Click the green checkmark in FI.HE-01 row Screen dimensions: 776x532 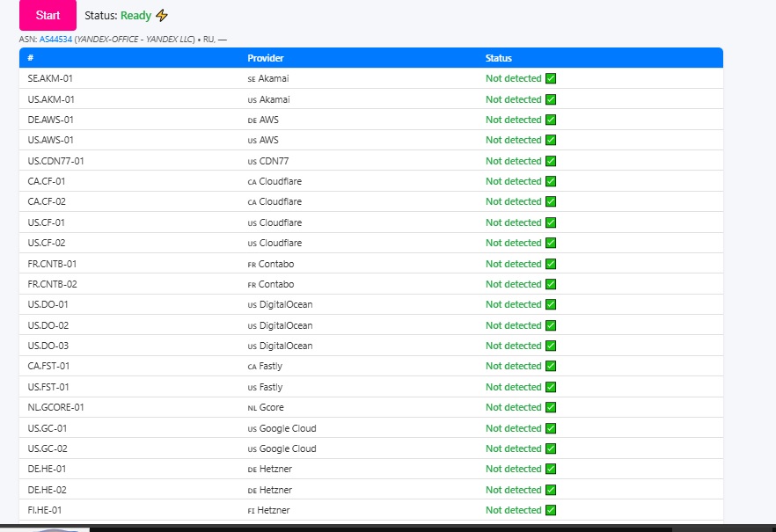pyautogui.click(x=551, y=510)
